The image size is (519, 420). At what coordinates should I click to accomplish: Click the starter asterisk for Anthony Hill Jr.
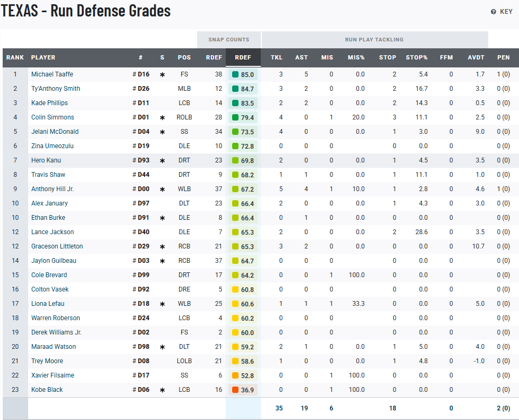click(162, 190)
